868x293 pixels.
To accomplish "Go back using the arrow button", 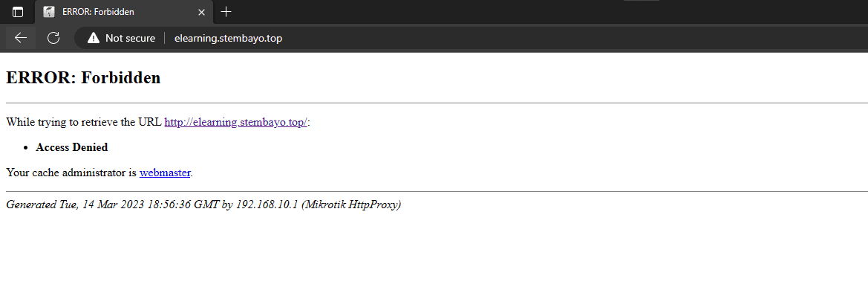I will (21, 38).
